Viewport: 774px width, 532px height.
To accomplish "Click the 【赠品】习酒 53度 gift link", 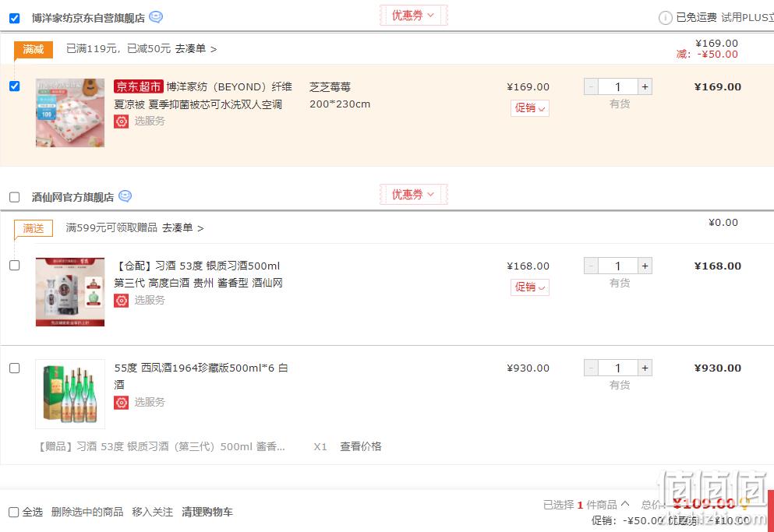I will [x=161, y=446].
